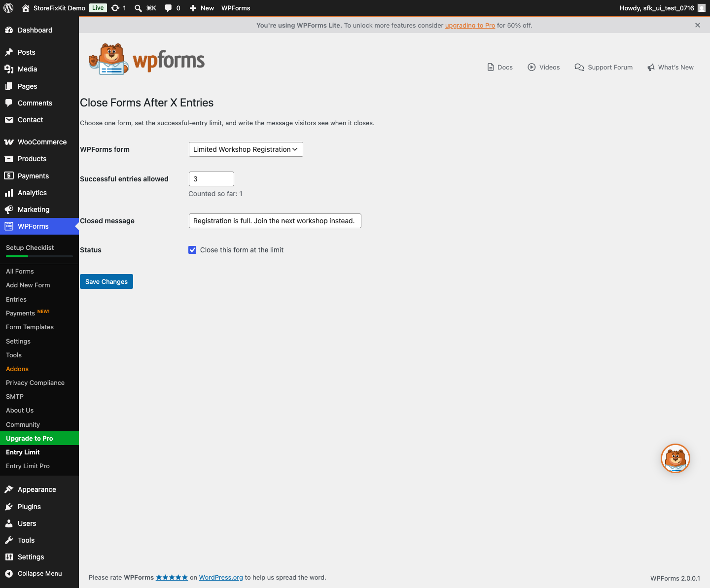This screenshot has height=588, width=710.
Task: Select Addons submenu item
Action: [17, 369]
